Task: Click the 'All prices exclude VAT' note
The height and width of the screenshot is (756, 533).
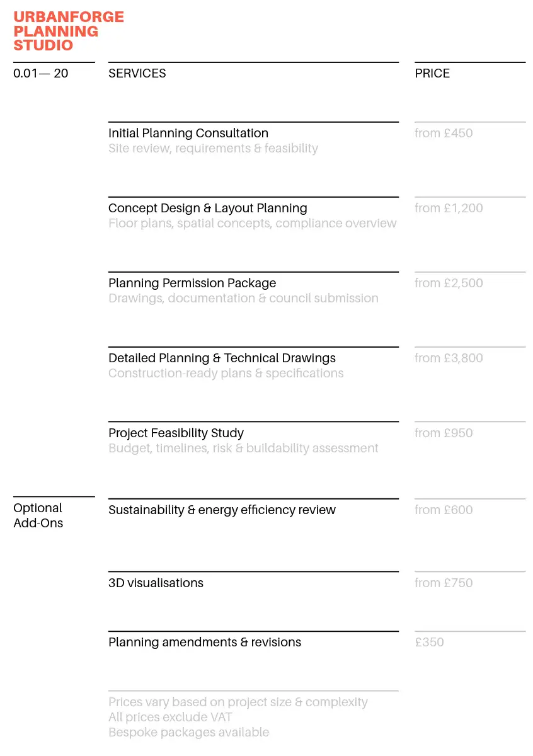Action: [x=170, y=718]
